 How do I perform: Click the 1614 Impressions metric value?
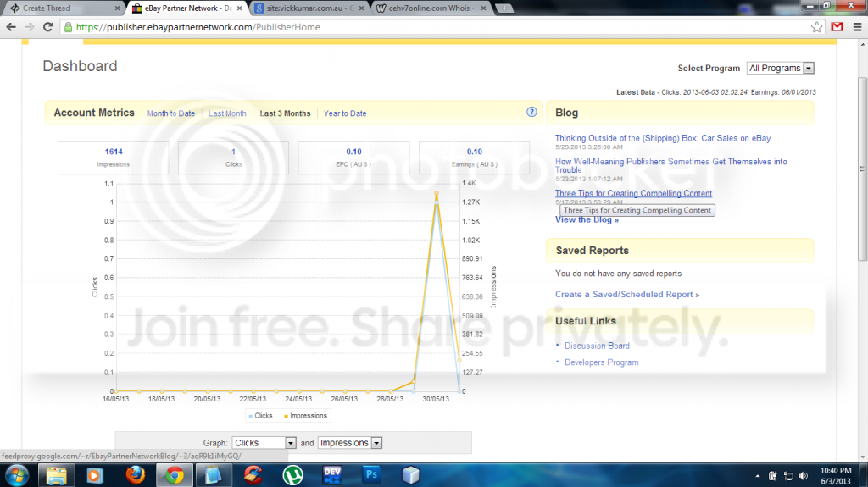pos(114,152)
